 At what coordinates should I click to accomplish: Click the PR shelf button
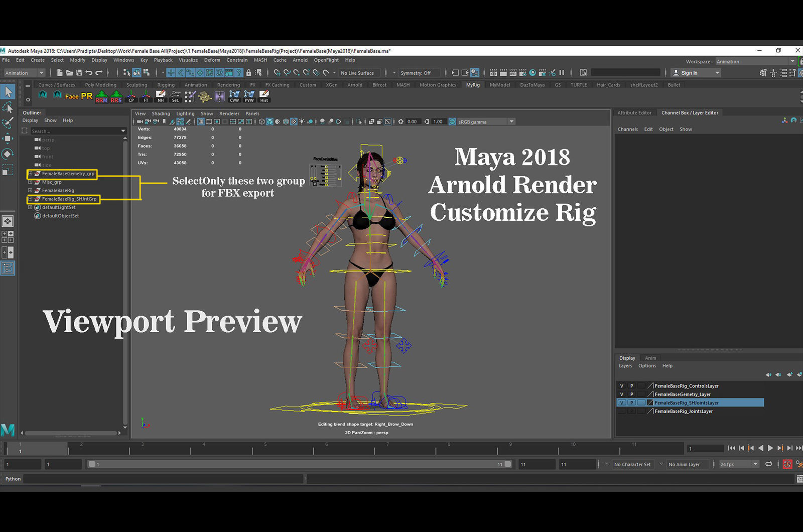pyautogui.click(x=87, y=96)
